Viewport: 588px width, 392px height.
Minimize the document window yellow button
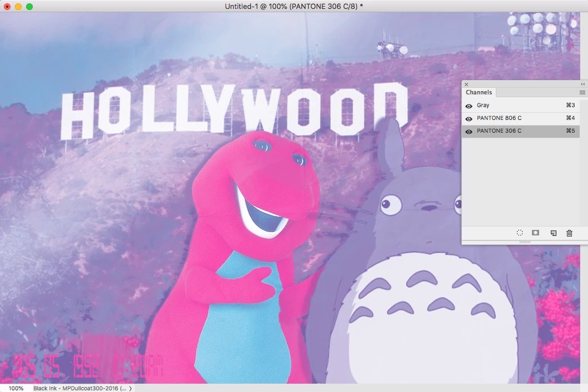click(x=18, y=6)
